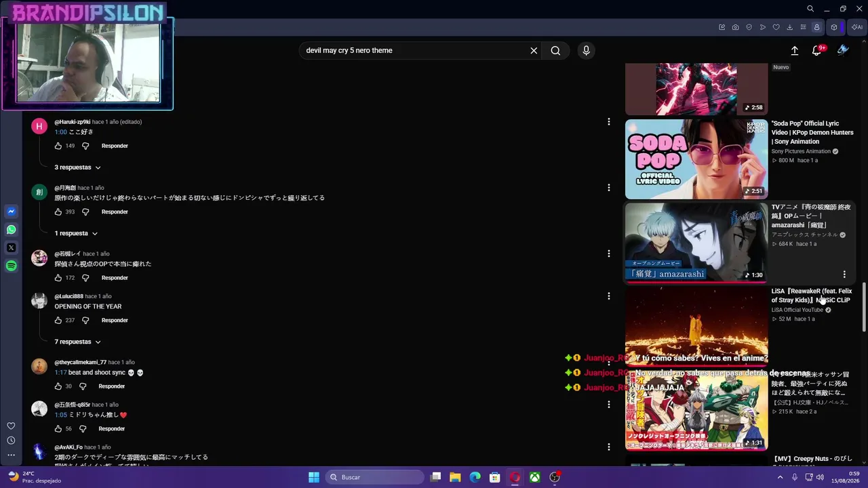Image resolution: width=868 pixels, height=488 pixels.
Task: Dislike the OPENING OF THE YEAR comment
Action: [x=85, y=320]
